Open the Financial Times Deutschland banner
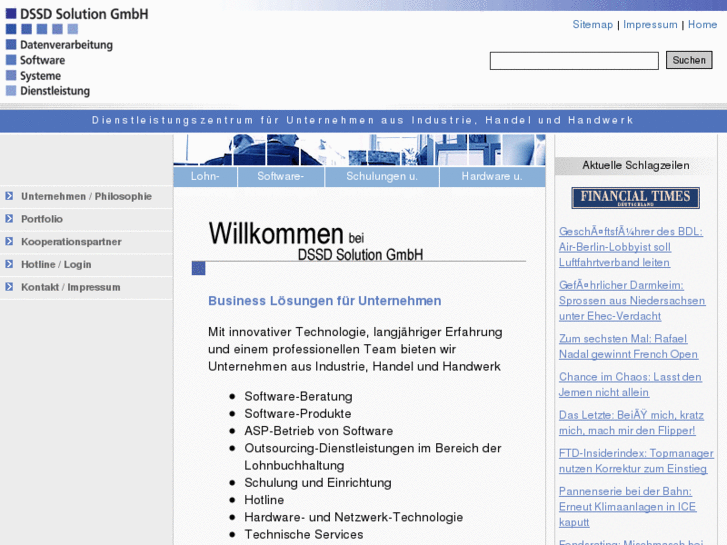 (x=635, y=198)
